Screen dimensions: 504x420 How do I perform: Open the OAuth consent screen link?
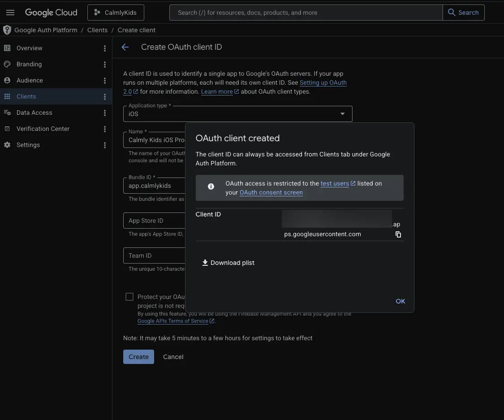click(271, 192)
